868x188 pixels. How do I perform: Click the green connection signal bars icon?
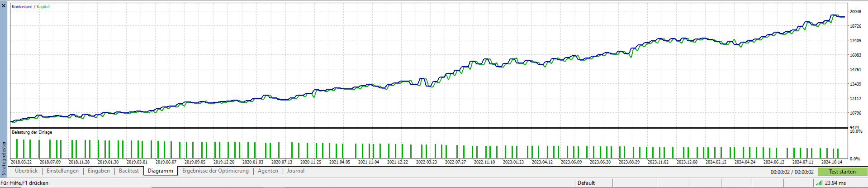(819, 183)
